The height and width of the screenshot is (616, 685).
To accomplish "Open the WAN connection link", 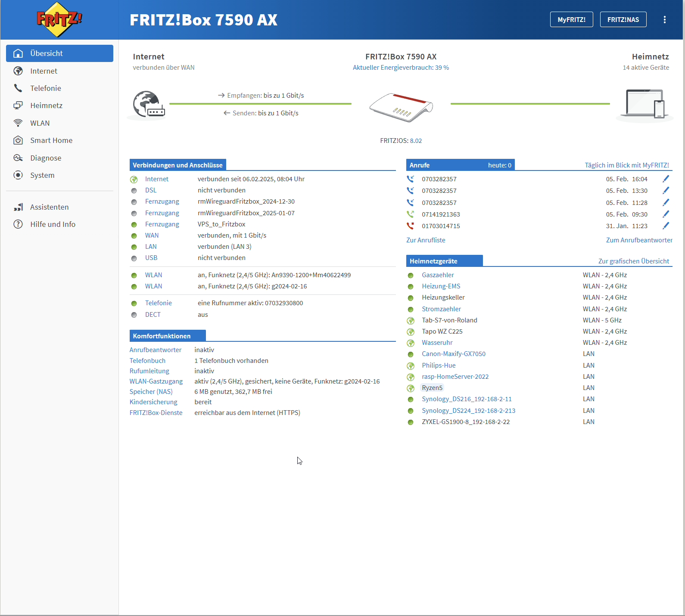I will (152, 235).
